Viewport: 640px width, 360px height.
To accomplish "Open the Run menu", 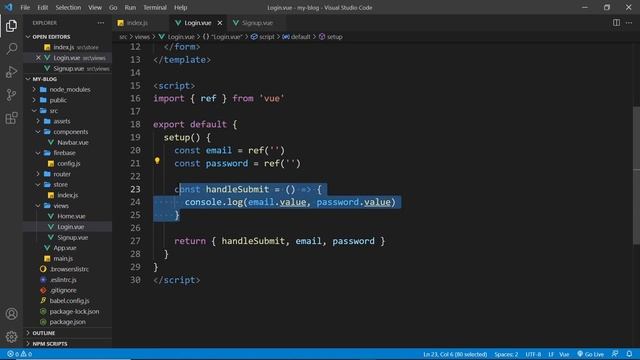I will coord(130,7).
